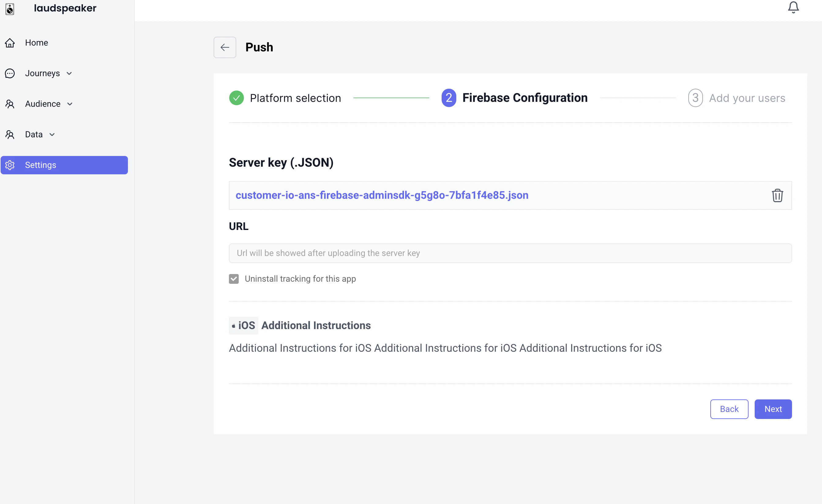Click the notification bell icon
This screenshot has height=504, width=822.
point(793,7)
